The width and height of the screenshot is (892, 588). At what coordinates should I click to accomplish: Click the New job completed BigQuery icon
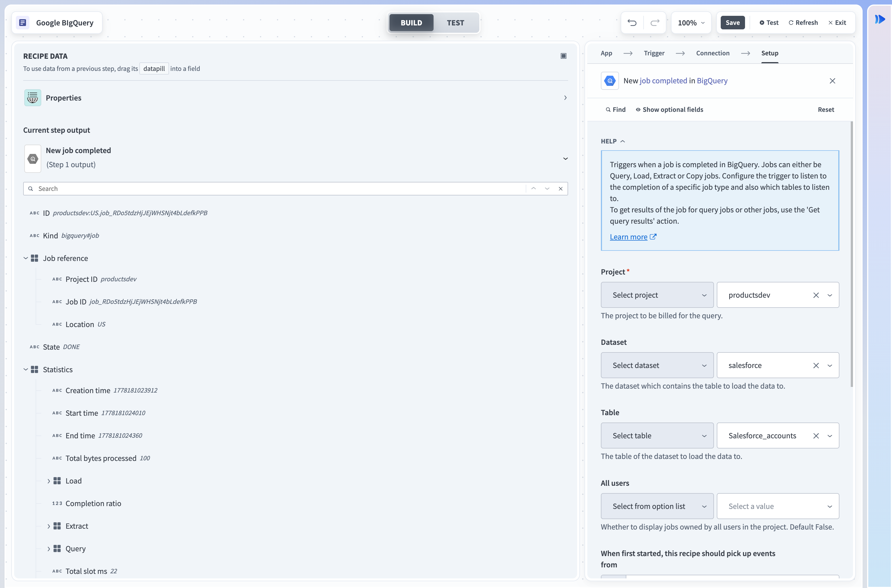(x=33, y=159)
